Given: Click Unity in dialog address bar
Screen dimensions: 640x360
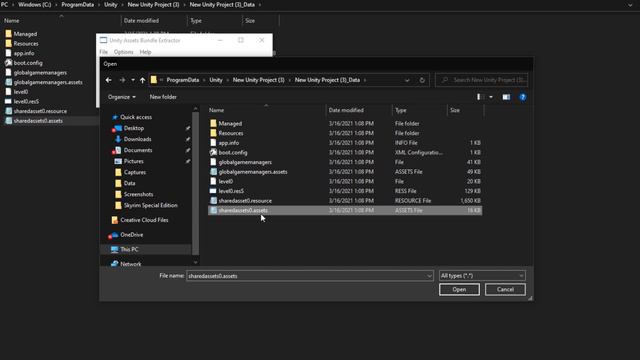Looking at the screenshot, I should click(216, 80).
